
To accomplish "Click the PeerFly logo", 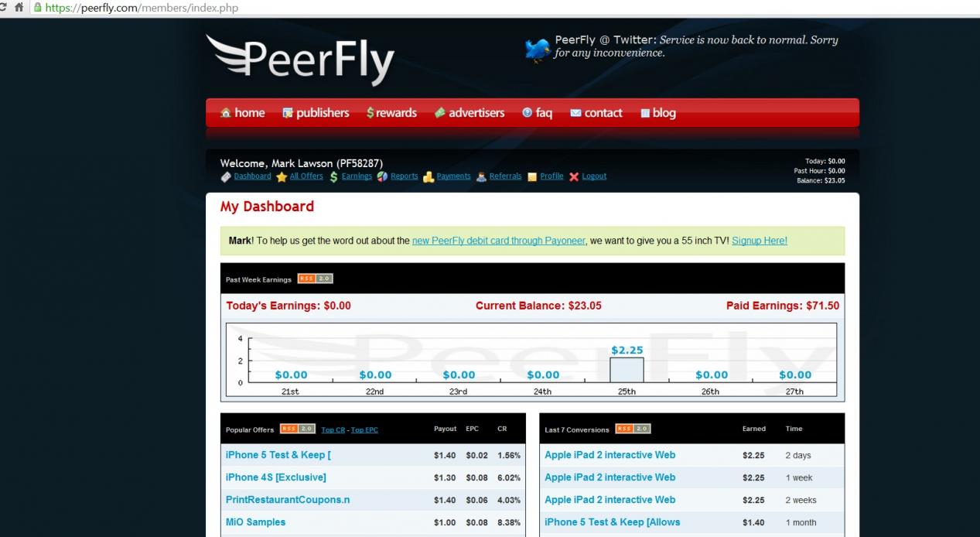I will (301, 60).
